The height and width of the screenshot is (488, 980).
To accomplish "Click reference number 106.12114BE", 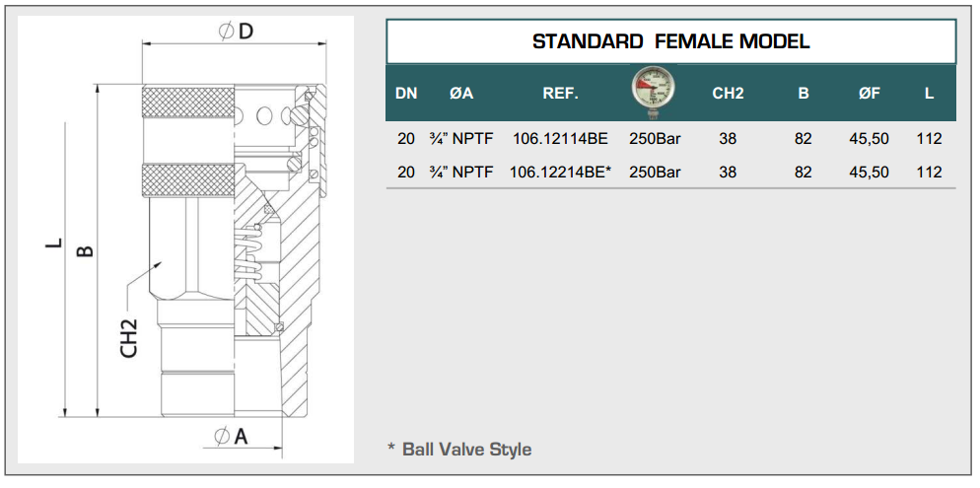I will point(560,139).
